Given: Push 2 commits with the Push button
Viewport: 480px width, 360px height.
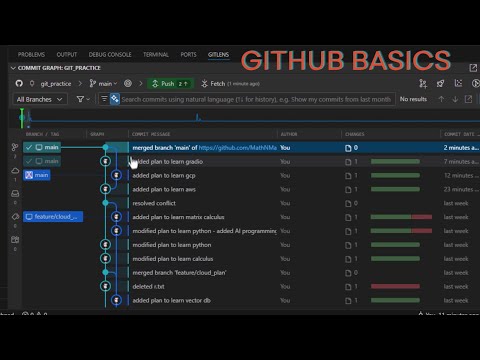Looking at the screenshot, I should [x=170, y=83].
